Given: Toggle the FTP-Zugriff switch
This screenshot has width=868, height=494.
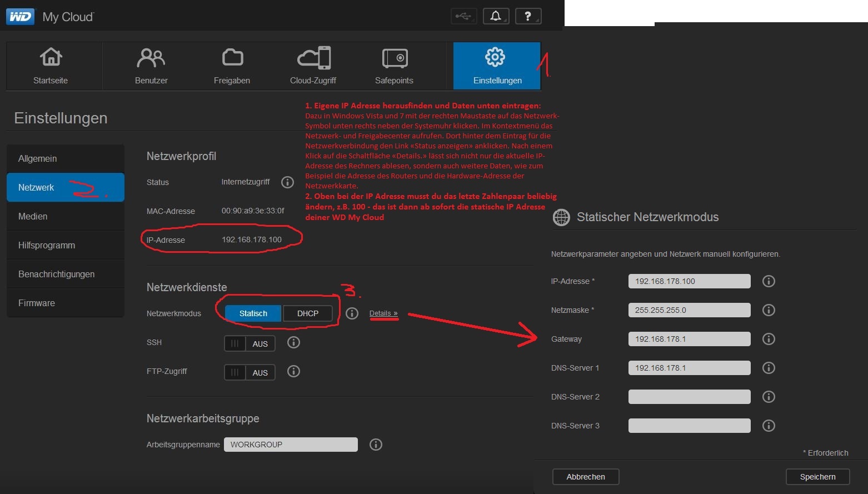Looking at the screenshot, I should pos(250,372).
